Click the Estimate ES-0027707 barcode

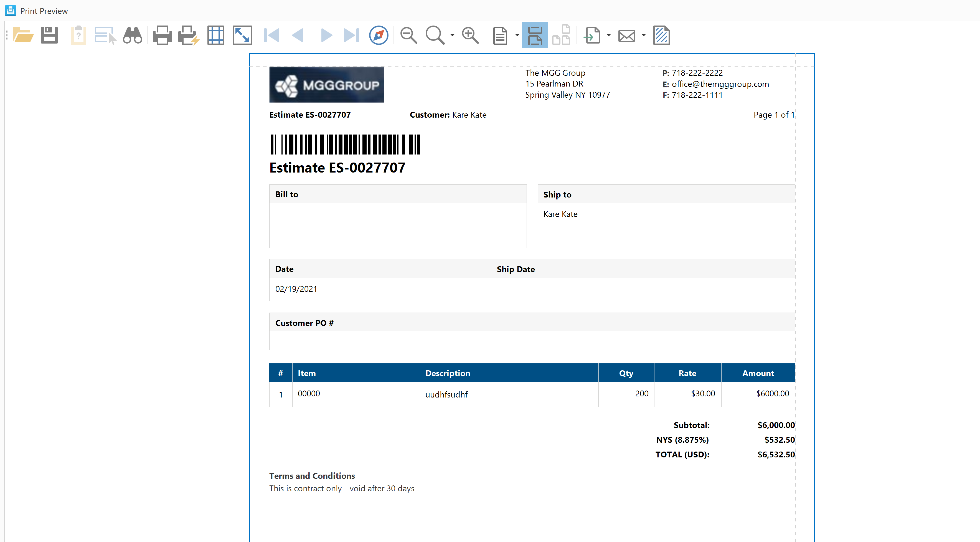[345, 145]
